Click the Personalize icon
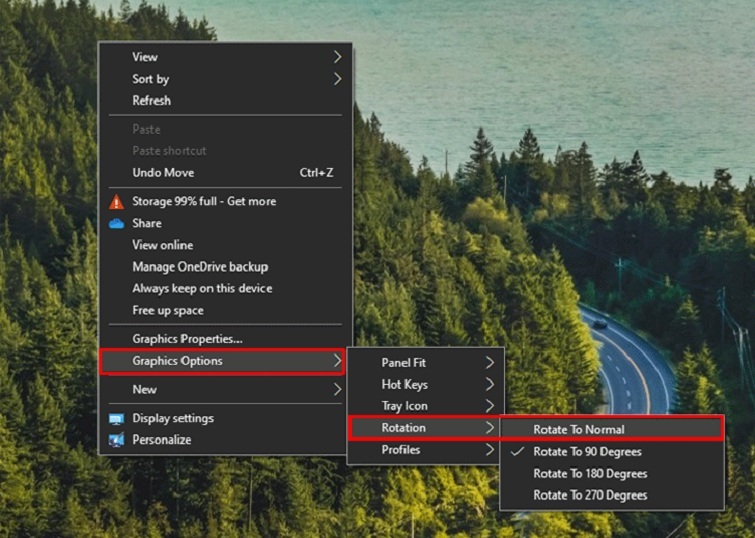The width and height of the screenshot is (755, 538). (116, 440)
